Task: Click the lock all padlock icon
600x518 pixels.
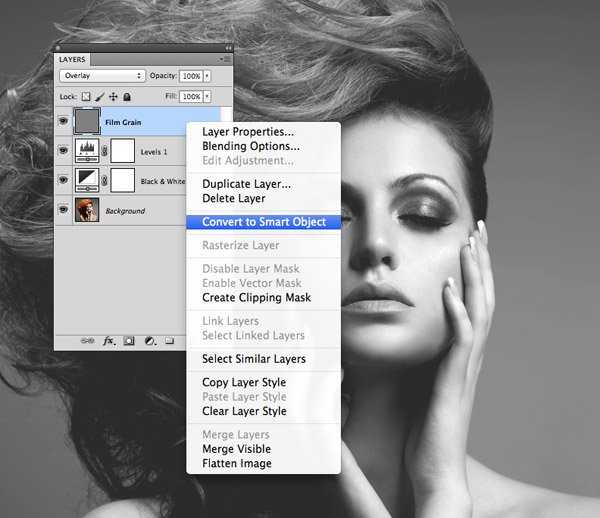Action: pos(128,96)
